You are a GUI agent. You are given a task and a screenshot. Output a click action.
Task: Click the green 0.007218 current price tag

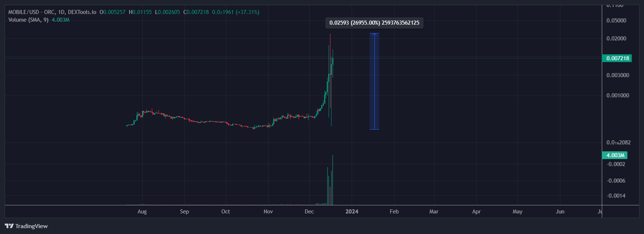[x=617, y=58]
